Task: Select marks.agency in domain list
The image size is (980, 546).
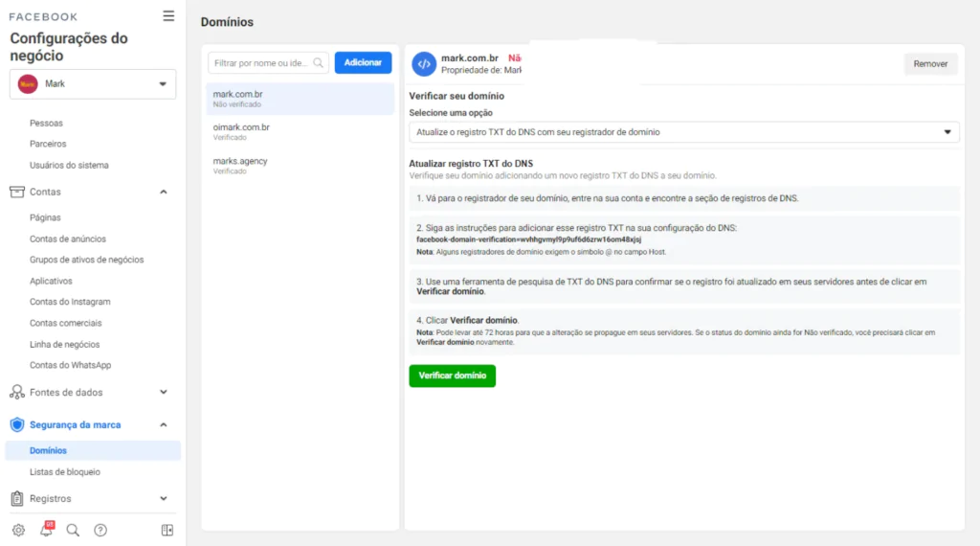Action: tap(300, 166)
